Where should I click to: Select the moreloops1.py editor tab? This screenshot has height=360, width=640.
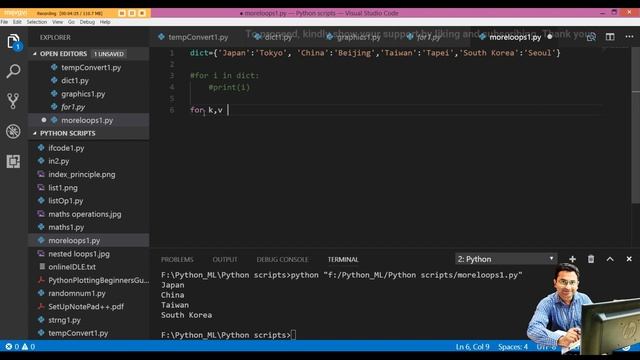coord(515,37)
